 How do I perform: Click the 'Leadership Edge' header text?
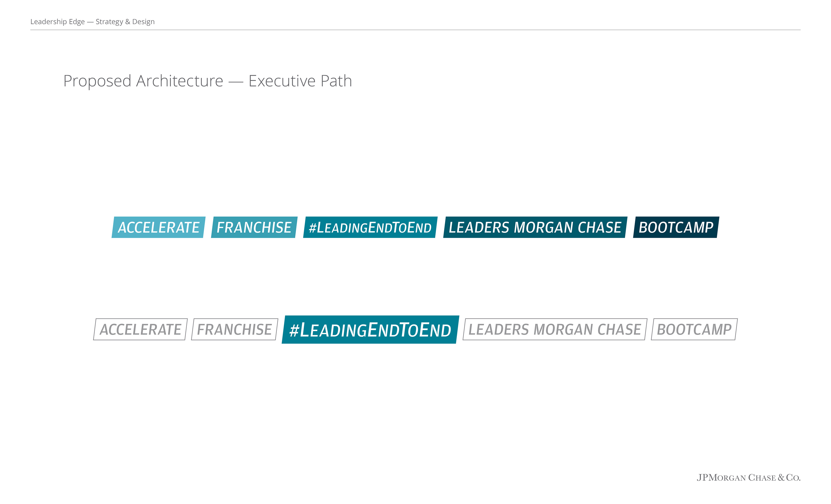point(57,22)
